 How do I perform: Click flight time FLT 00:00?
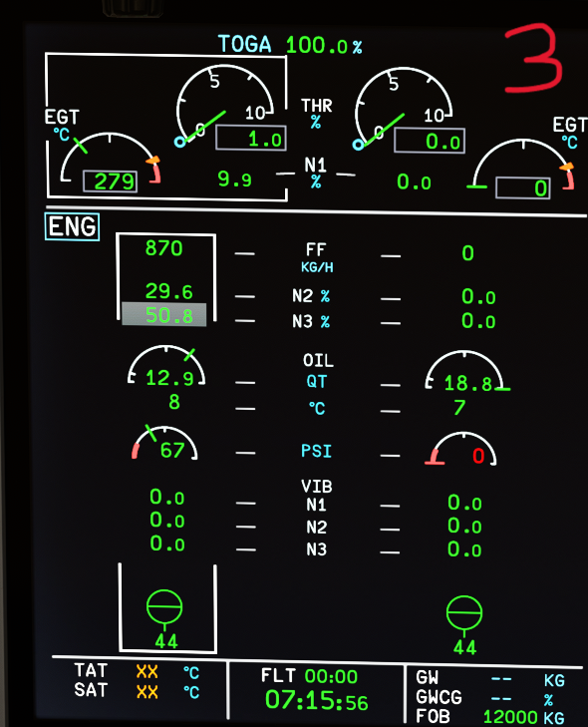(x=309, y=676)
